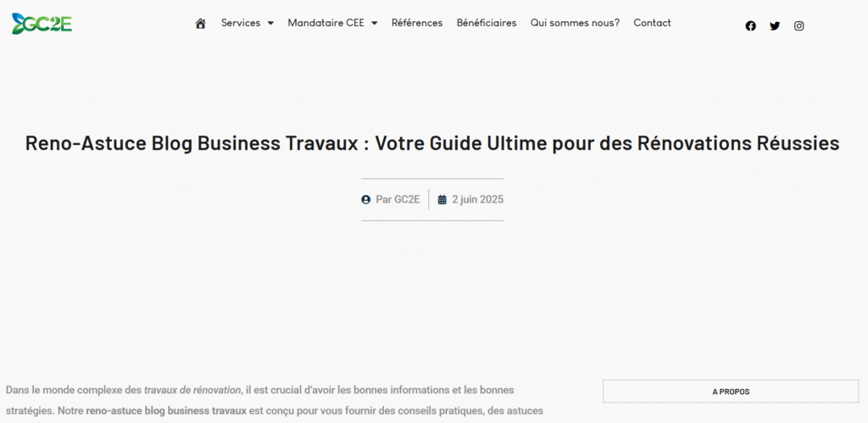Select the Services menu label
Screen dimensions: 868x423
(241, 24)
